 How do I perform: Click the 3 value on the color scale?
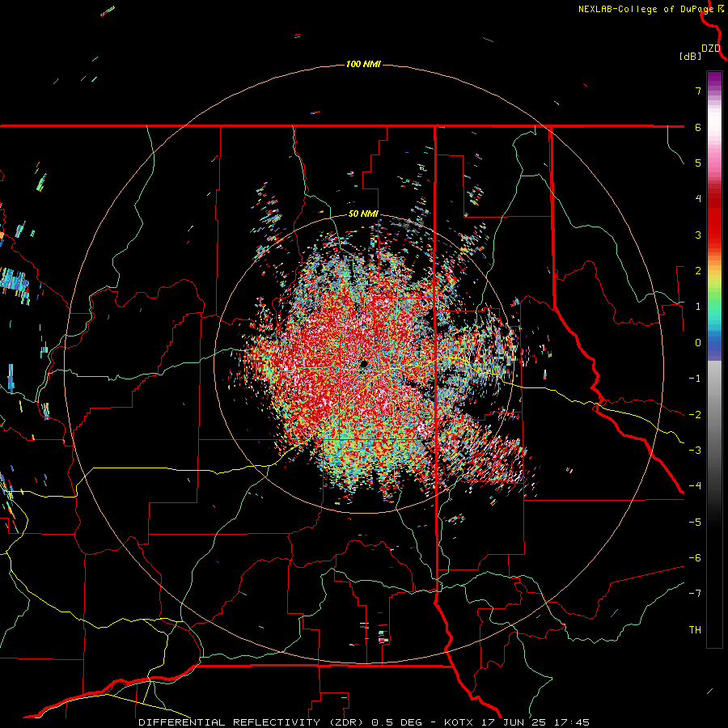click(698, 235)
